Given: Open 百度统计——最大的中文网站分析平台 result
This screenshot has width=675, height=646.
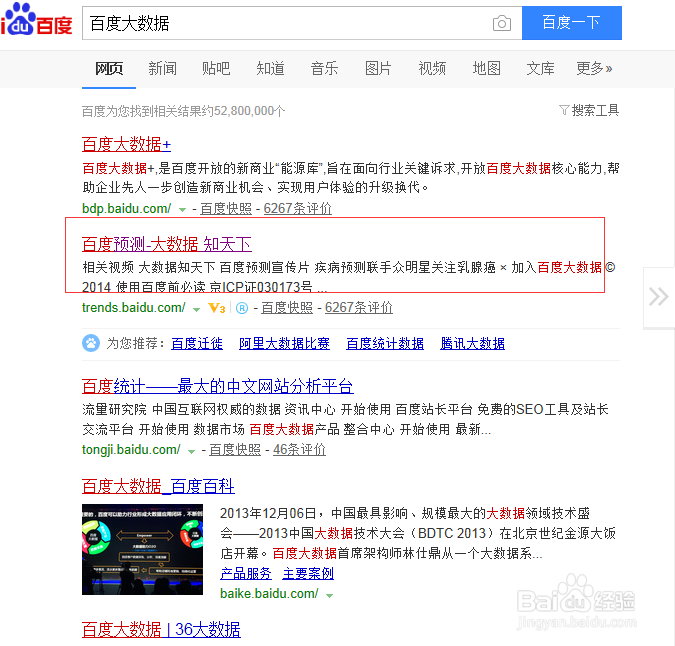Looking at the screenshot, I should pos(217,386).
